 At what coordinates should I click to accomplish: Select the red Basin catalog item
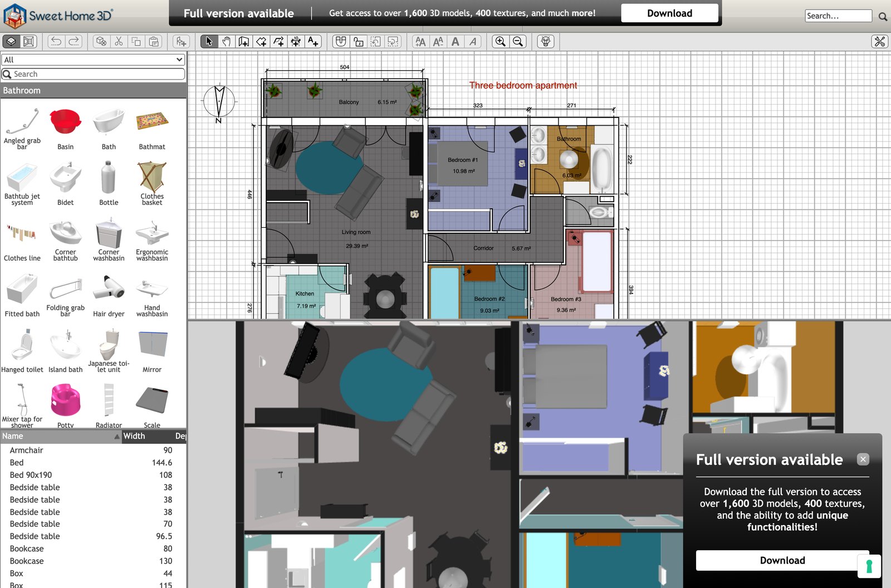point(65,129)
